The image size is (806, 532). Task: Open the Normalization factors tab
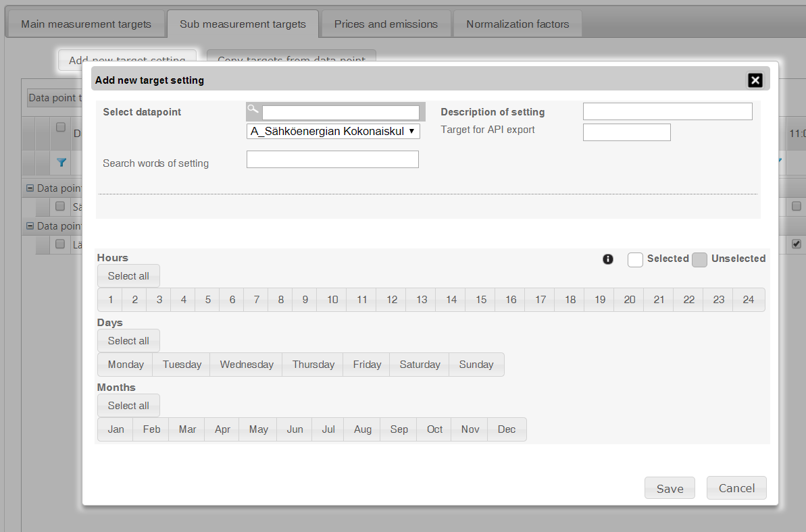pos(518,24)
